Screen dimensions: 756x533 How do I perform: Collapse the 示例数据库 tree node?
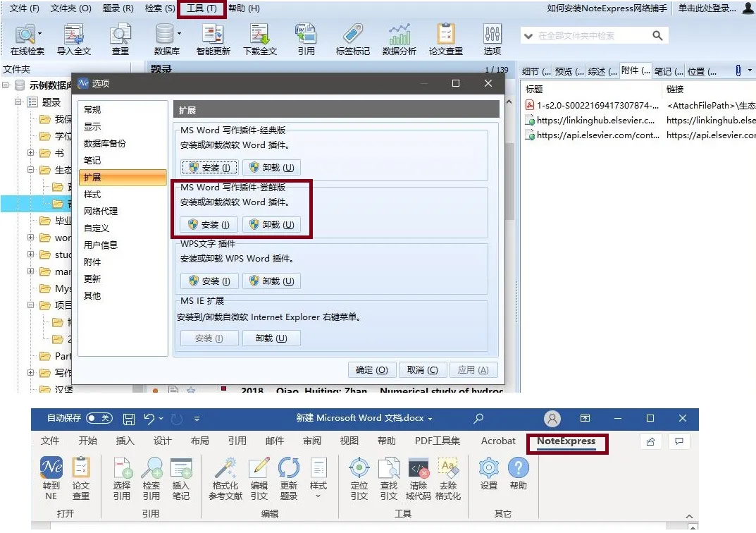pyautogui.click(x=6, y=85)
